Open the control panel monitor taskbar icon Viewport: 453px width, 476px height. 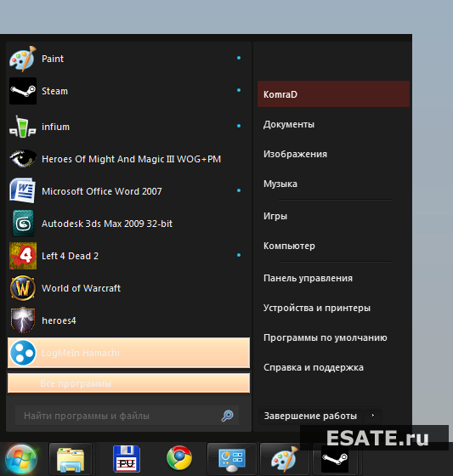pos(232,460)
